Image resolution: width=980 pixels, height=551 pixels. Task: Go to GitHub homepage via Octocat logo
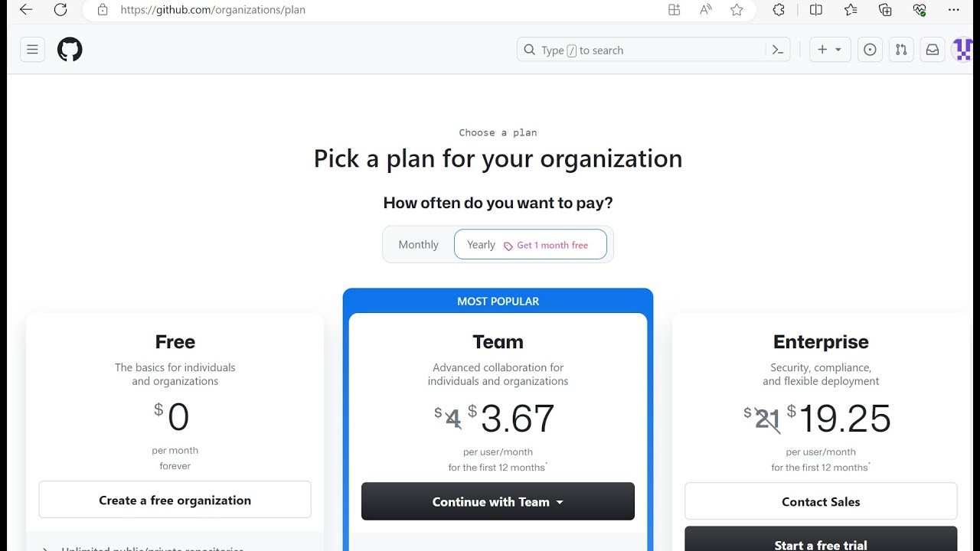click(x=70, y=50)
